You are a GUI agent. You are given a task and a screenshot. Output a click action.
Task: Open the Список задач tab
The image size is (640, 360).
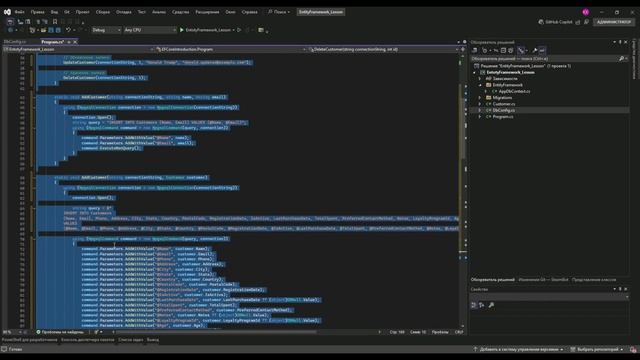[x=131, y=340]
